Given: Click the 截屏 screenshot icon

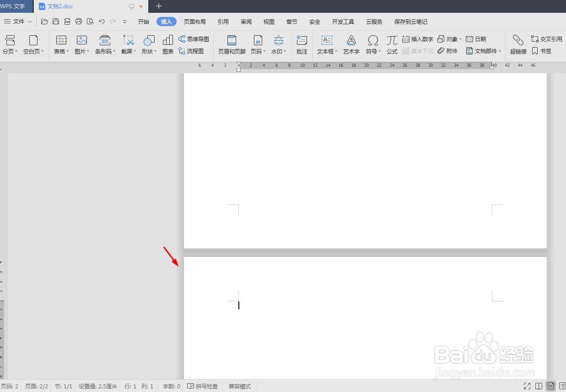Looking at the screenshot, I should (129, 40).
